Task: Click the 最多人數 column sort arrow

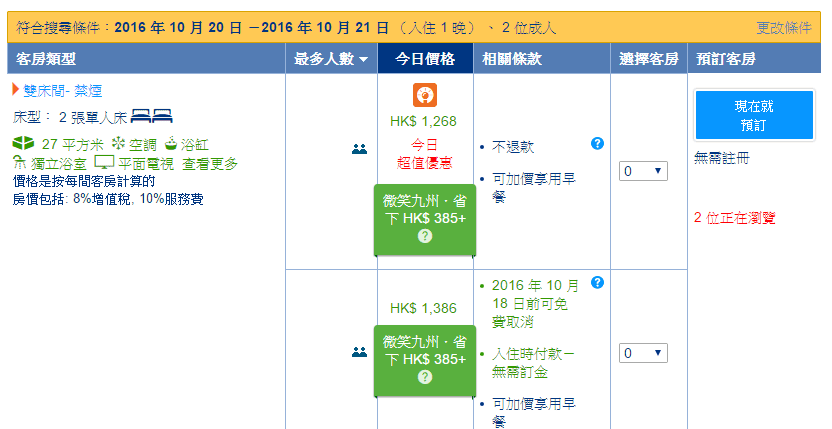Action: (363, 60)
